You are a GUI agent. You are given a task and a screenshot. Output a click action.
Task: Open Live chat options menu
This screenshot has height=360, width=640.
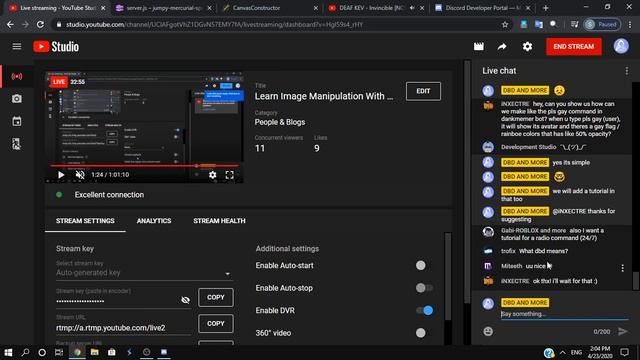click(627, 71)
